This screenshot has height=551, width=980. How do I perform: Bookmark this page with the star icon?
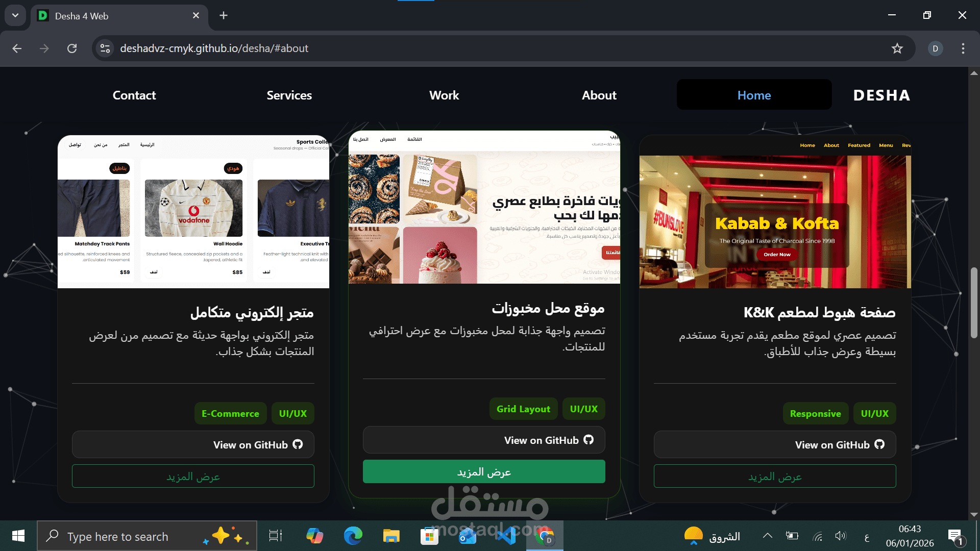pyautogui.click(x=897, y=48)
